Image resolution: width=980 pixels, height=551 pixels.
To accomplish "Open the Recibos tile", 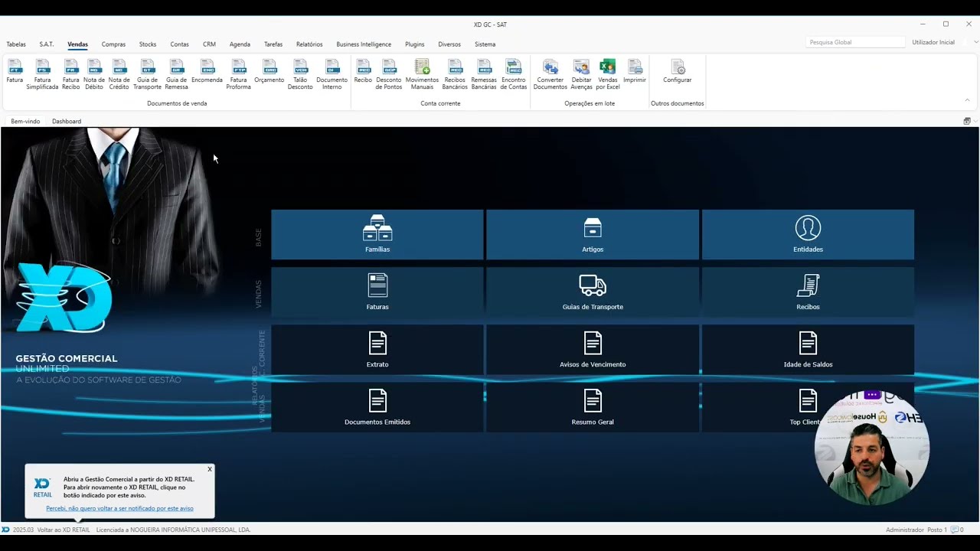I will 808,292.
